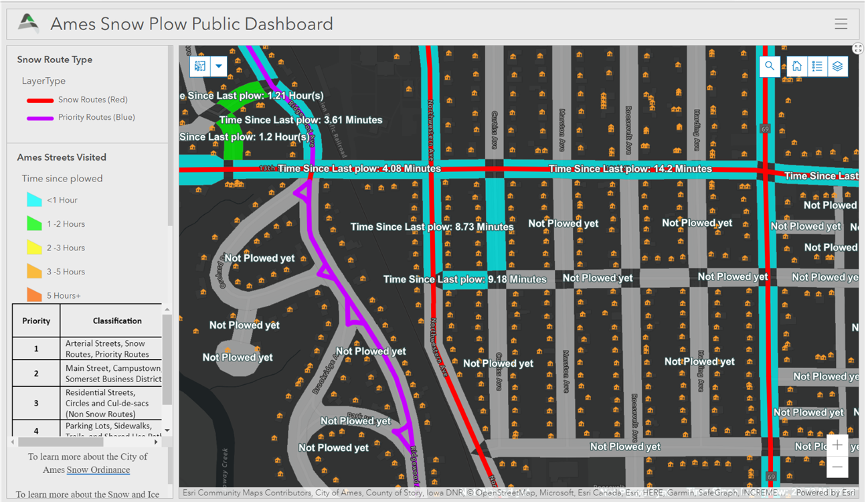868x502 pixels.
Task: Select the priority 3 table cell
Action: click(x=36, y=403)
